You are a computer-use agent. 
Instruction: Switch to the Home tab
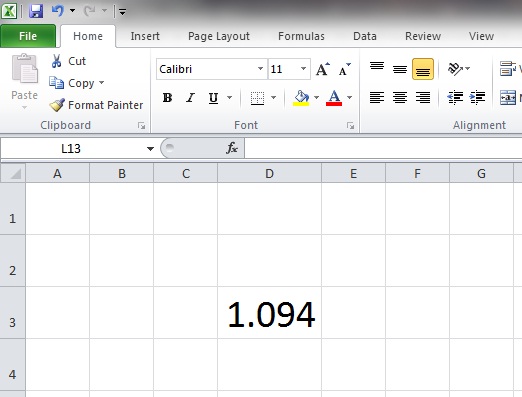point(88,36)
